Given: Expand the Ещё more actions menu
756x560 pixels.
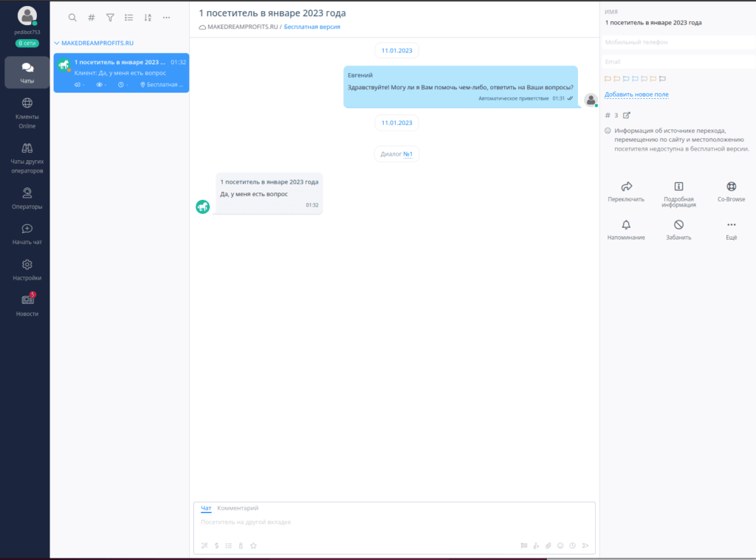Looking at the screenshot, I should 731,225.
